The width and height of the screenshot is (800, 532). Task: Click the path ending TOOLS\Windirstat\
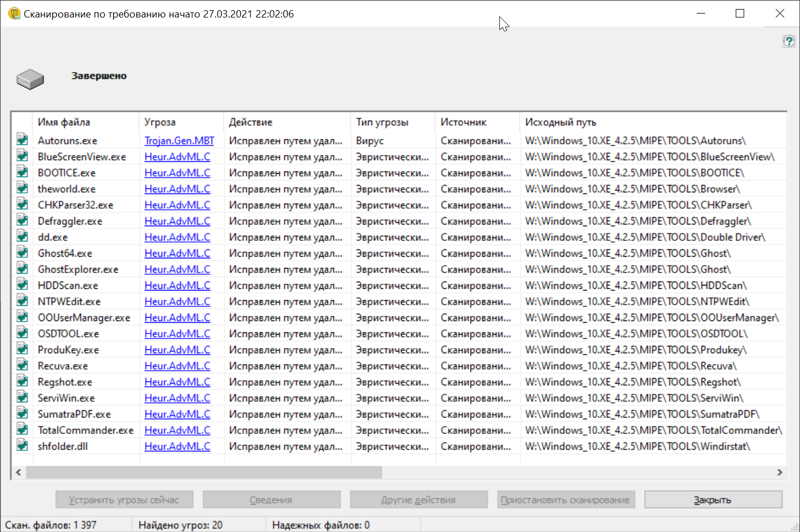point(638,446)
